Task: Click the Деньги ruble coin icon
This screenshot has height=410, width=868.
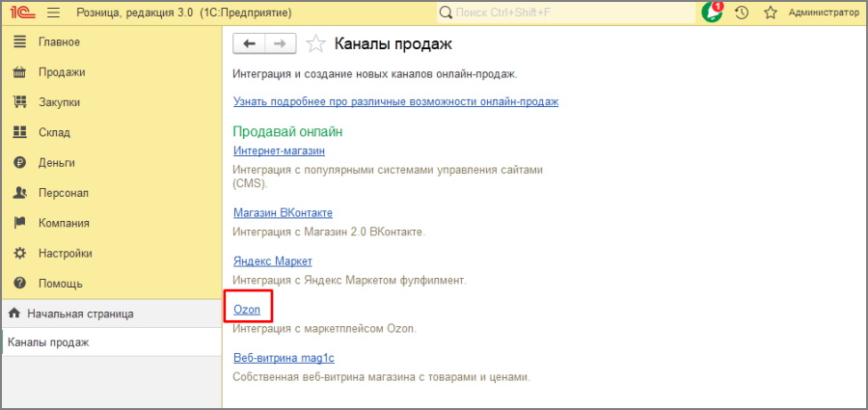Action: (x=20, y=162)
